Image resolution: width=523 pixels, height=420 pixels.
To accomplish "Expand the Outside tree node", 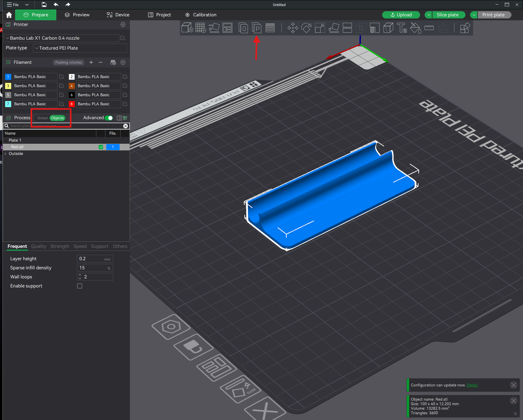I will coord(5,154).
